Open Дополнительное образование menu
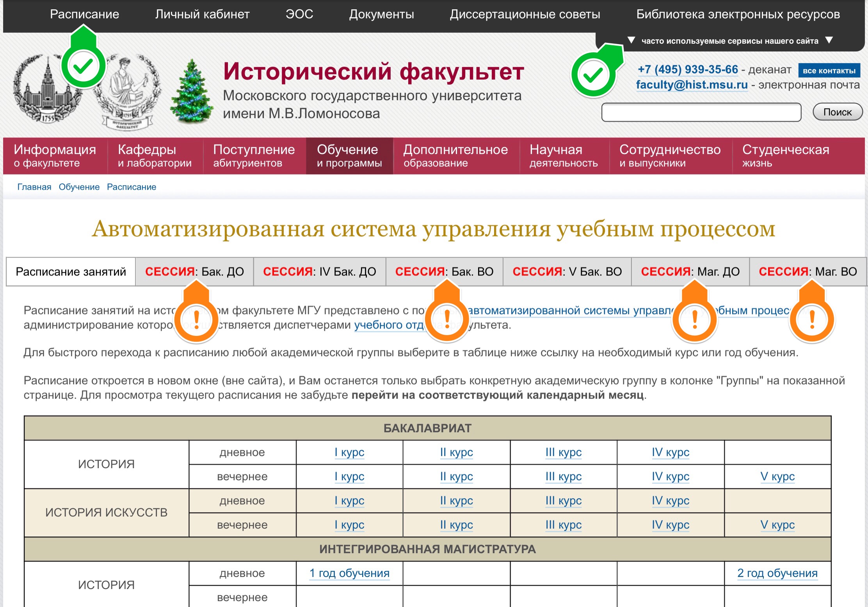 456,156
